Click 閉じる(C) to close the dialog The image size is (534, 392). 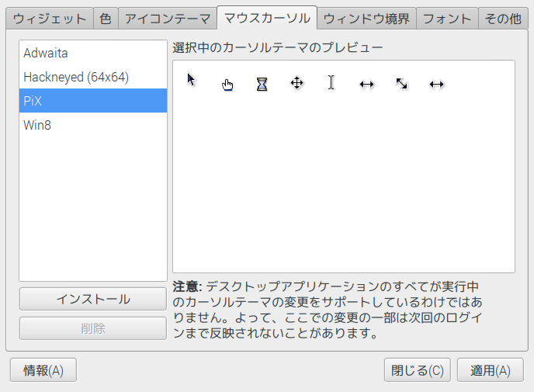point(418,369)
